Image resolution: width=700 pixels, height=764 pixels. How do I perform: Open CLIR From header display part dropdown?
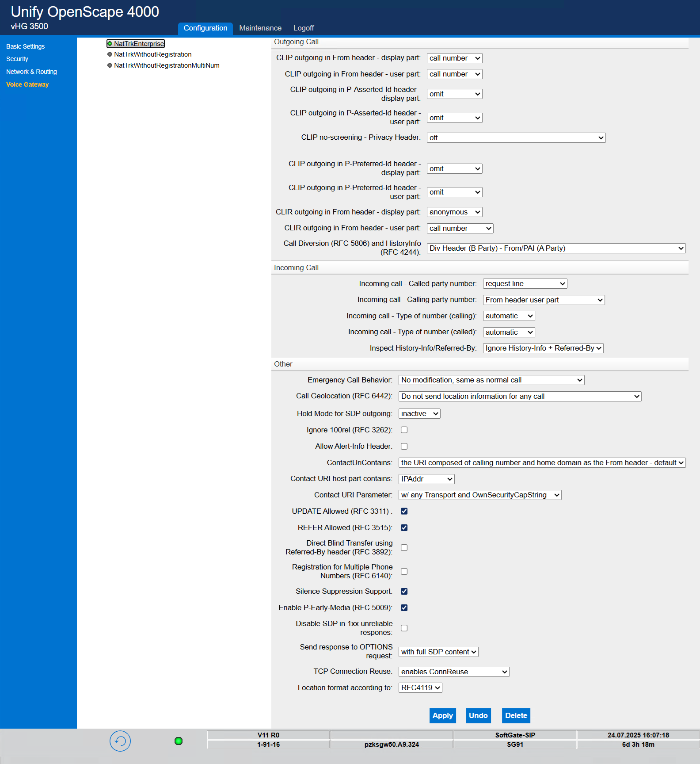coord(454,212)
